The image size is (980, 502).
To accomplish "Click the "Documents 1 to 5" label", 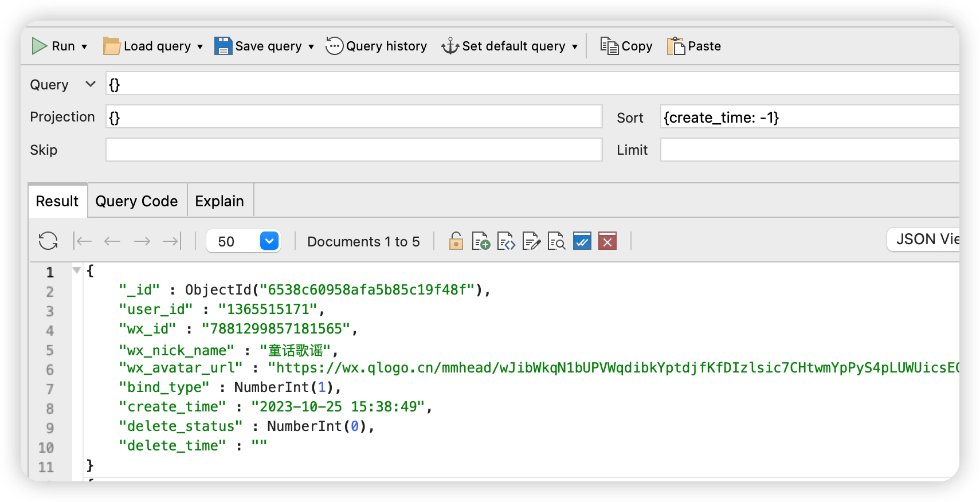I will tap(363, 241).
